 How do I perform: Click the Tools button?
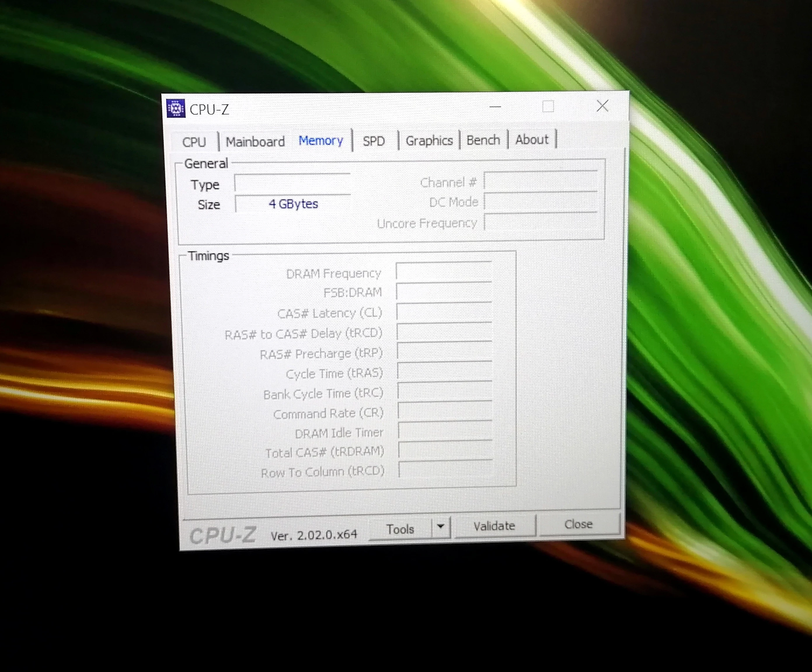400,529
